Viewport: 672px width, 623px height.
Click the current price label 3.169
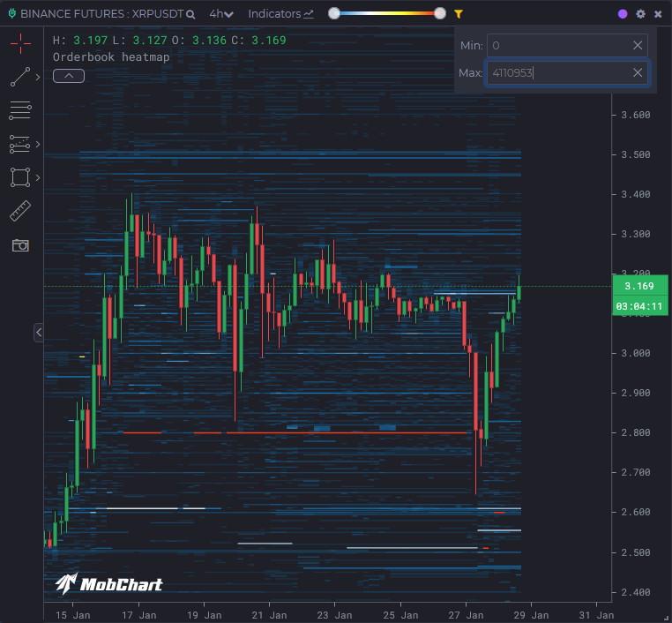[639, 286]
